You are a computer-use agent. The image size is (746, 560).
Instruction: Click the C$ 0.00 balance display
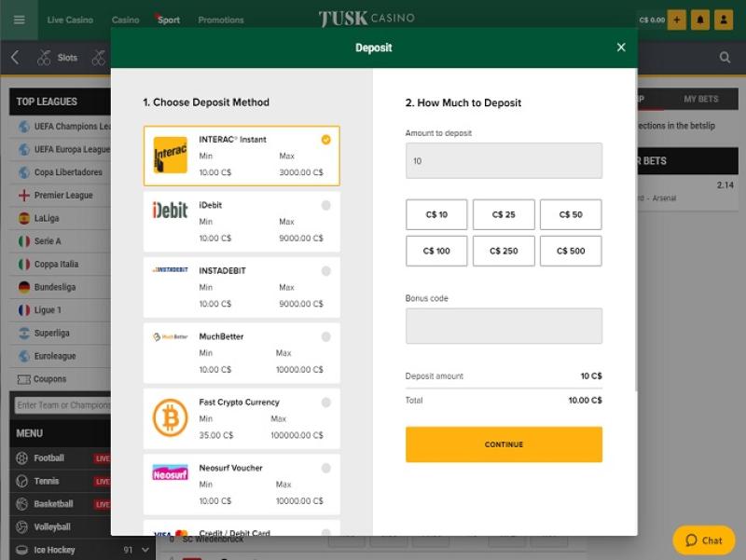click(x=652, y=20)
